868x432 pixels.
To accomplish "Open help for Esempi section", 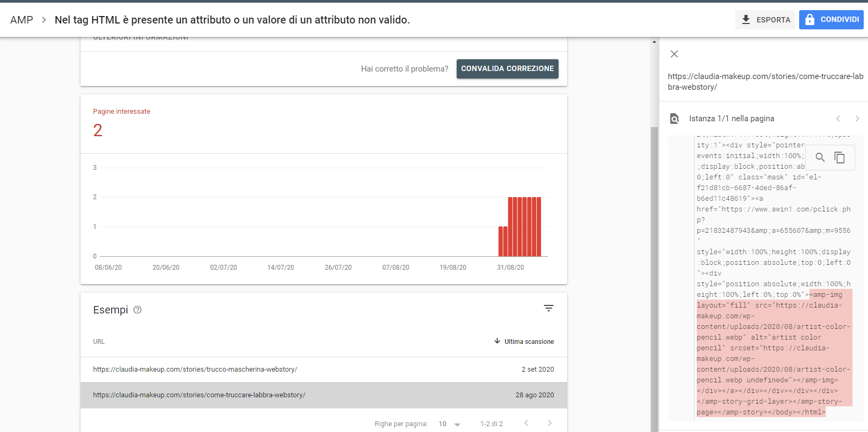I will (138, 310).
